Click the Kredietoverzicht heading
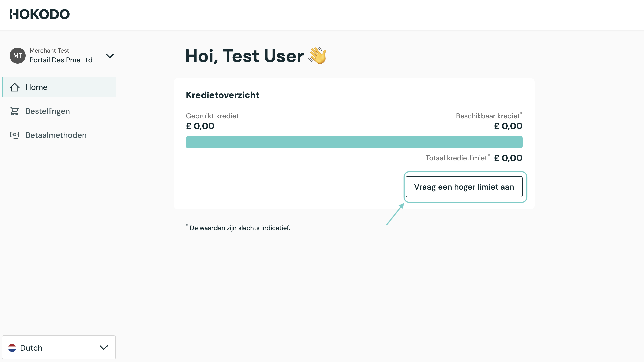The height and width of the screenshot is (362, 644). (x=223, y=95)
